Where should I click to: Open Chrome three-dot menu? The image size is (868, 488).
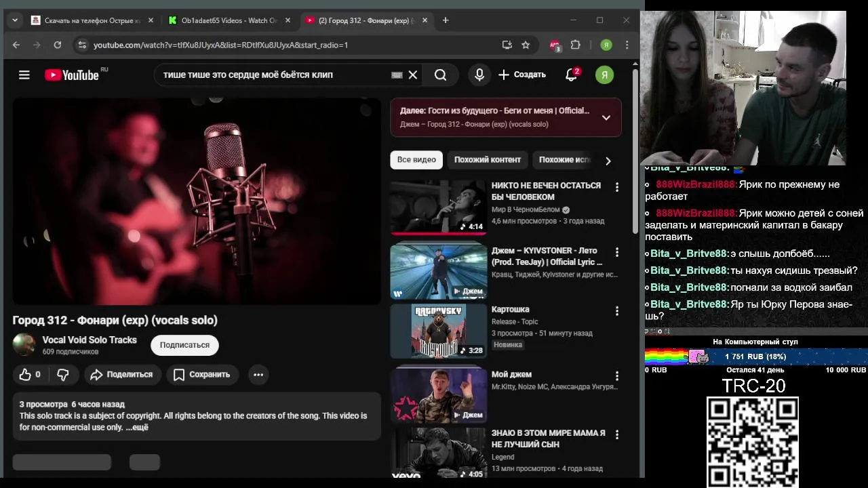click(627, 45)
